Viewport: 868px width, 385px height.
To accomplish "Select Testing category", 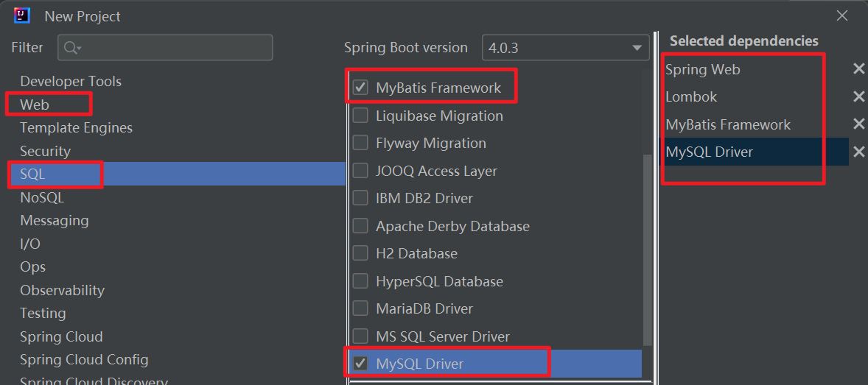I will [43, 313].
